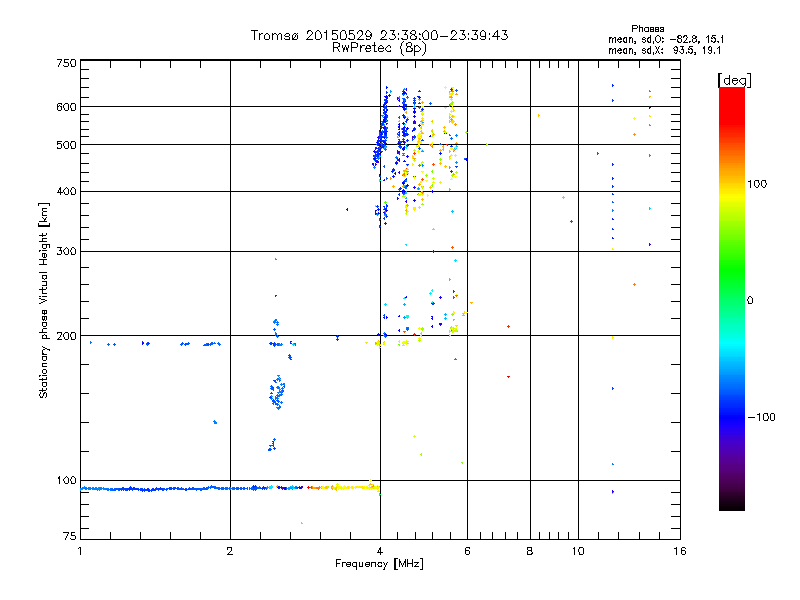Screen dimensions: 800x600
Task: Click the x-axis tick label '2'
Action: [x=230, y=551]
